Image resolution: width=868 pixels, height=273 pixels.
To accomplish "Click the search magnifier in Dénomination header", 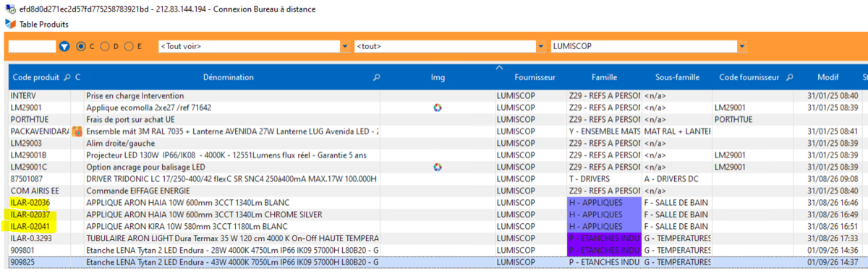I will point(377,77).
